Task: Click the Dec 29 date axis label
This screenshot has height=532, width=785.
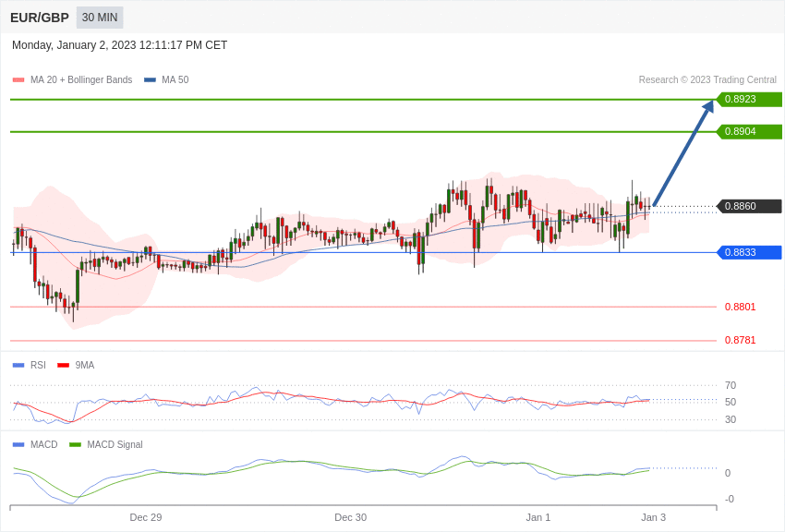Action: pos(146,517)
